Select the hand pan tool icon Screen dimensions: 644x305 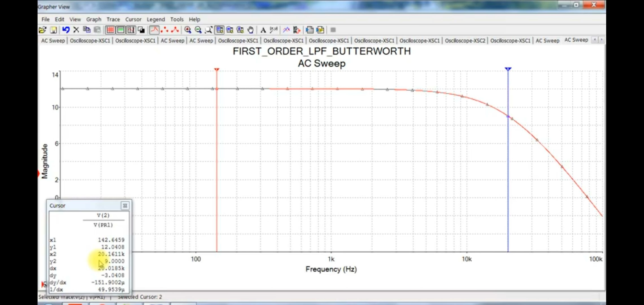pos(250,30)
